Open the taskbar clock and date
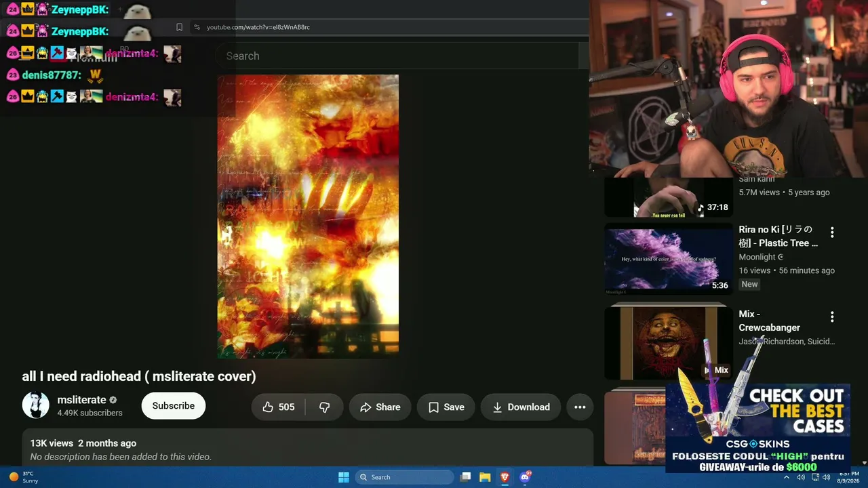The width and height of the screenshot is (868, 488). click(x=849, y=477)
